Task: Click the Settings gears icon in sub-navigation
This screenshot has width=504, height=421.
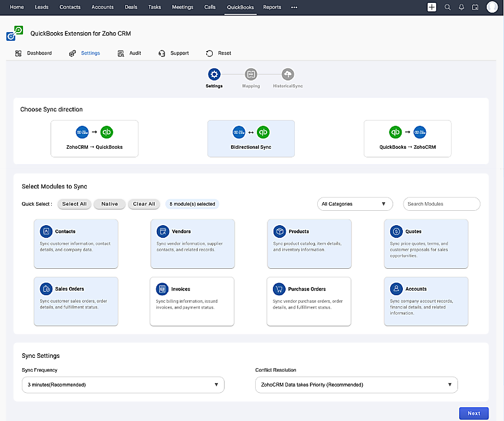Action: click(72, 53)
